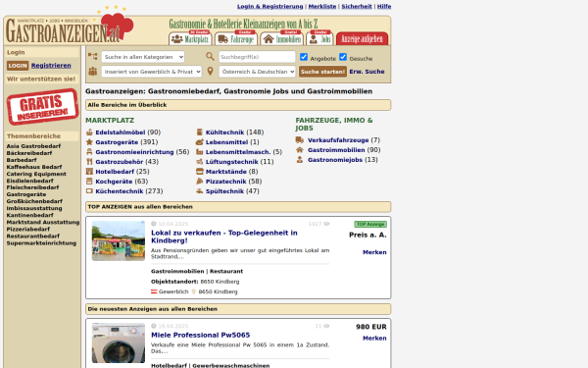Open the 'Österreich & Deutschland' region dropdown
The height and width of the screenshot is (368, 588).
pyautogui.click(x=257, y=72)
